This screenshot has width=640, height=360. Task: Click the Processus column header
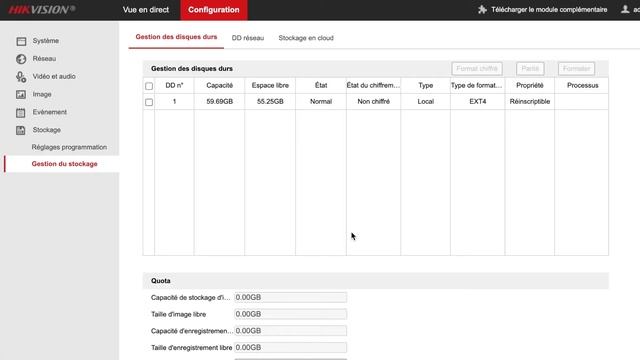pos(582,85)
